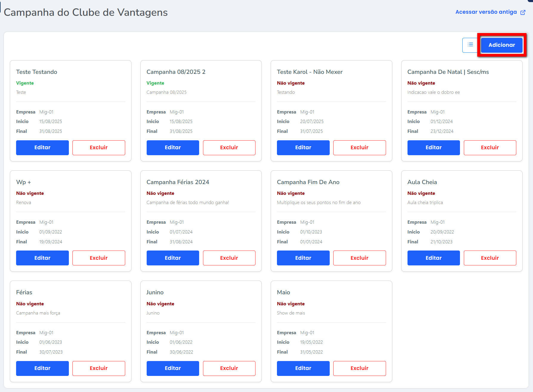
Task: Select the Campanha Fim De Ano card title
Action: pos(308,182)
